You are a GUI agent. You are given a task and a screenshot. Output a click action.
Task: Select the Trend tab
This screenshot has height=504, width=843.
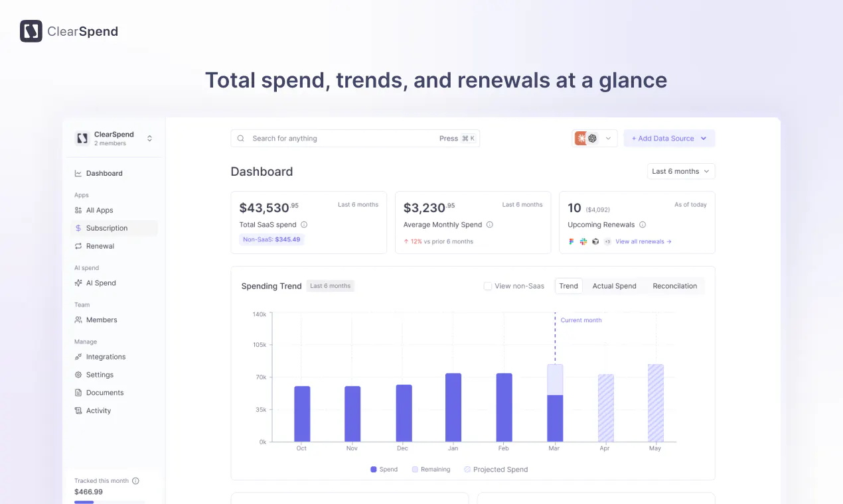pos(568,286)
